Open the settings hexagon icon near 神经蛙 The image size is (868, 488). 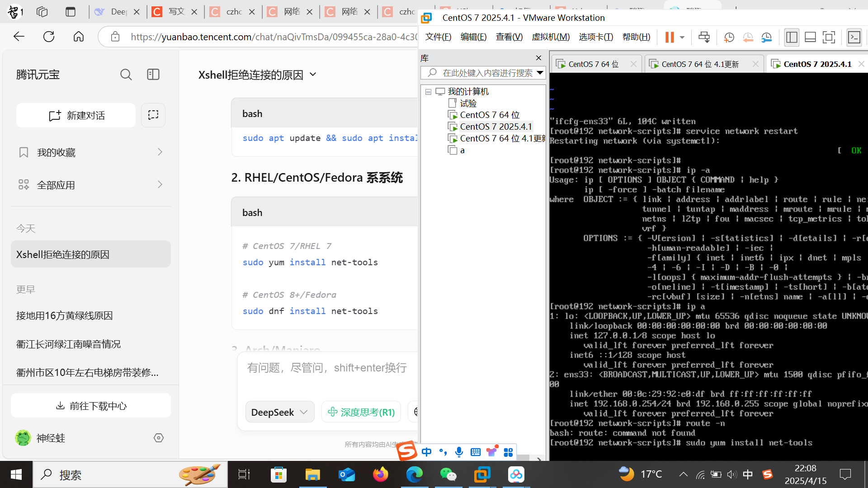[x=159, y=438]
